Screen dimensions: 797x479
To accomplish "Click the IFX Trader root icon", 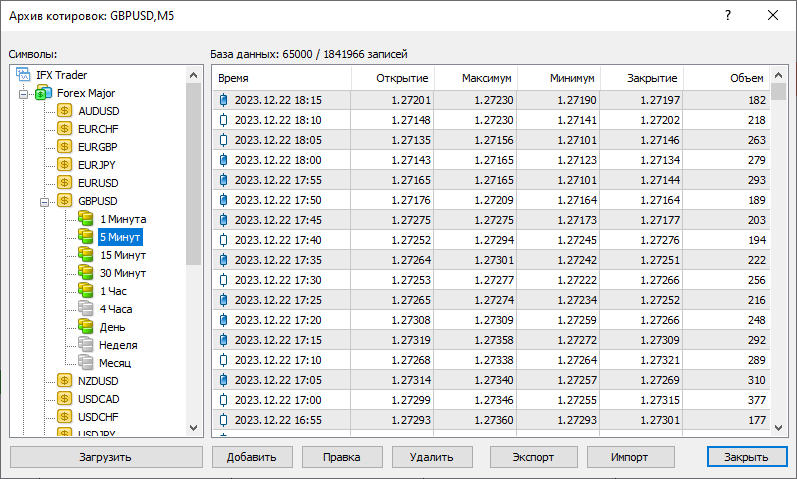I will pyautogui.click(x=23, y=75).
